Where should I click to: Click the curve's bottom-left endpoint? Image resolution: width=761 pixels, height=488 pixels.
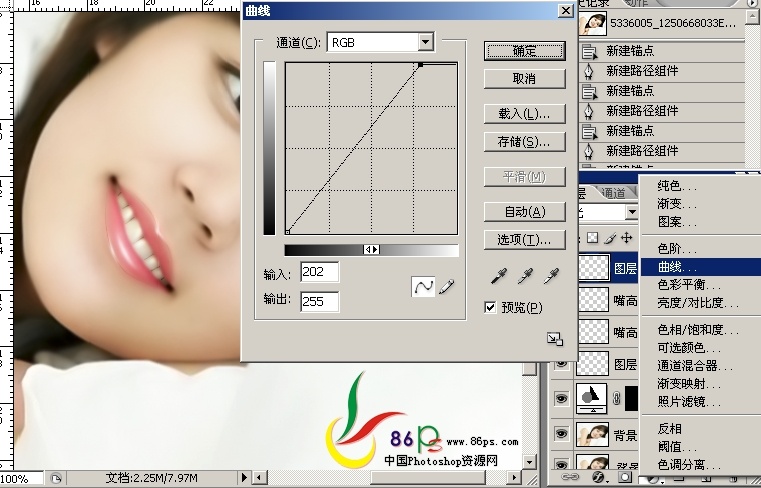click(287, 232)
